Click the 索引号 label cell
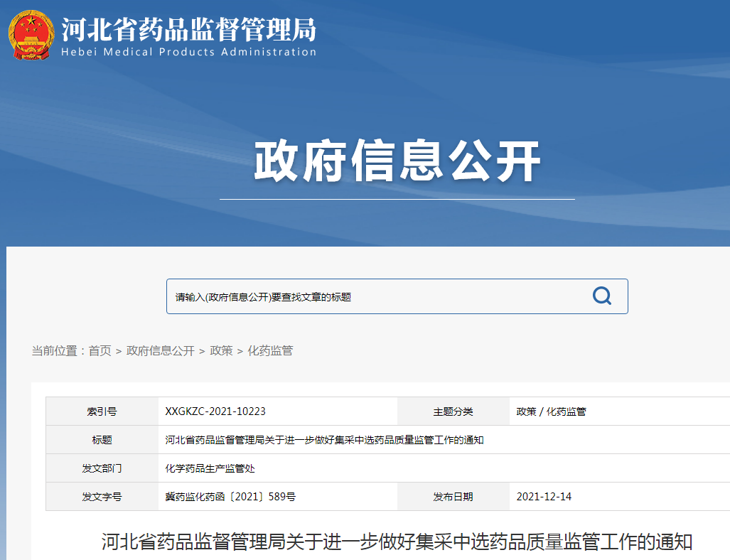The width and height of the screenshot is (730, 560). pyautogui.click(x=102, y=411)
